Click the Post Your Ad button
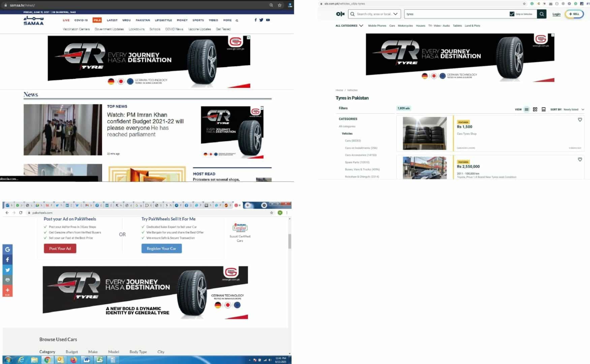Image resolution: width=590 pixels, height=364 pixels. pyautogui.click(x=60, y=248)
